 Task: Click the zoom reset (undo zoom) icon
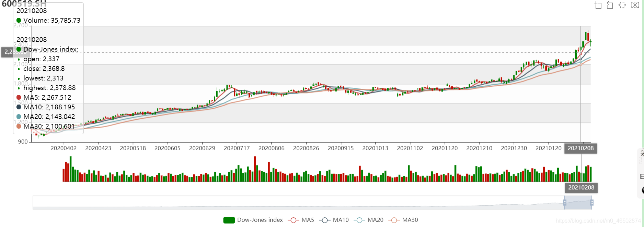[610, 5]
